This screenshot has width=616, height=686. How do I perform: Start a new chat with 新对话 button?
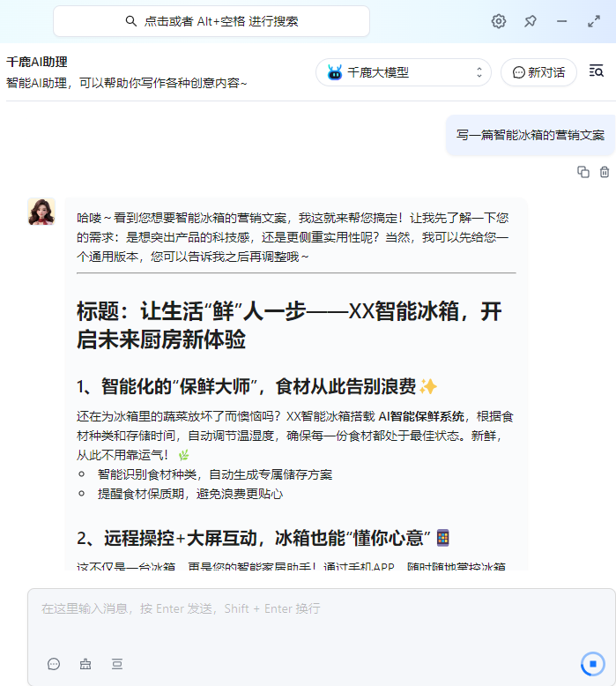[x=538, y=72]
